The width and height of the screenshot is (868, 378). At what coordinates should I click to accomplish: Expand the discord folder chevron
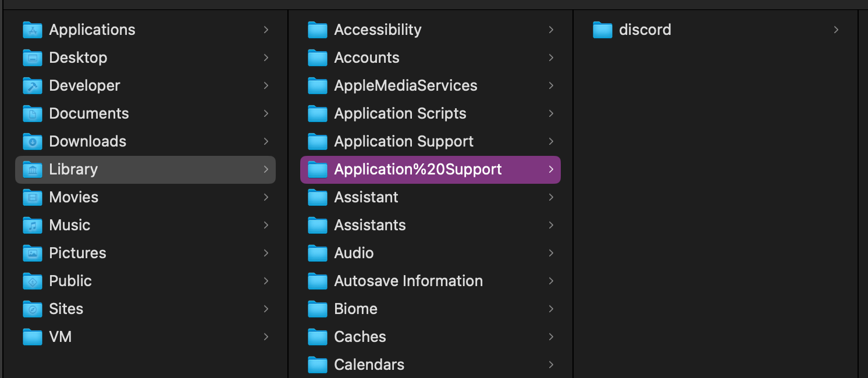tap(836, 30)
